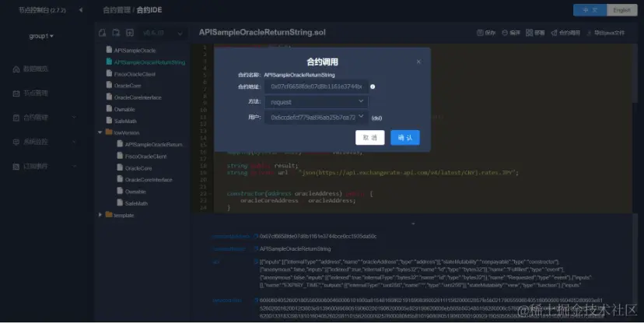This screenshot has width=644, height=324.
Task: Click the 编译 compile toolbar icon
Action: (505, 33)
